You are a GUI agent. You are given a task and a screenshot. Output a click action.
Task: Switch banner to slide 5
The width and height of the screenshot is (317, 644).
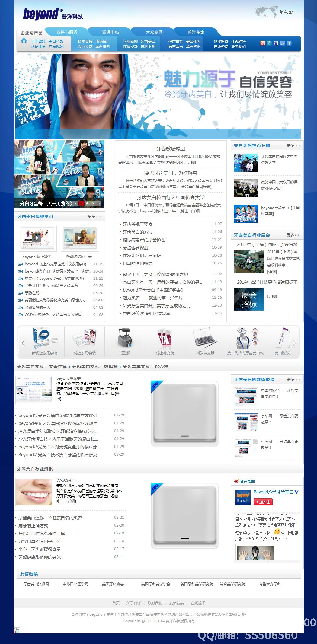(93, 203)
